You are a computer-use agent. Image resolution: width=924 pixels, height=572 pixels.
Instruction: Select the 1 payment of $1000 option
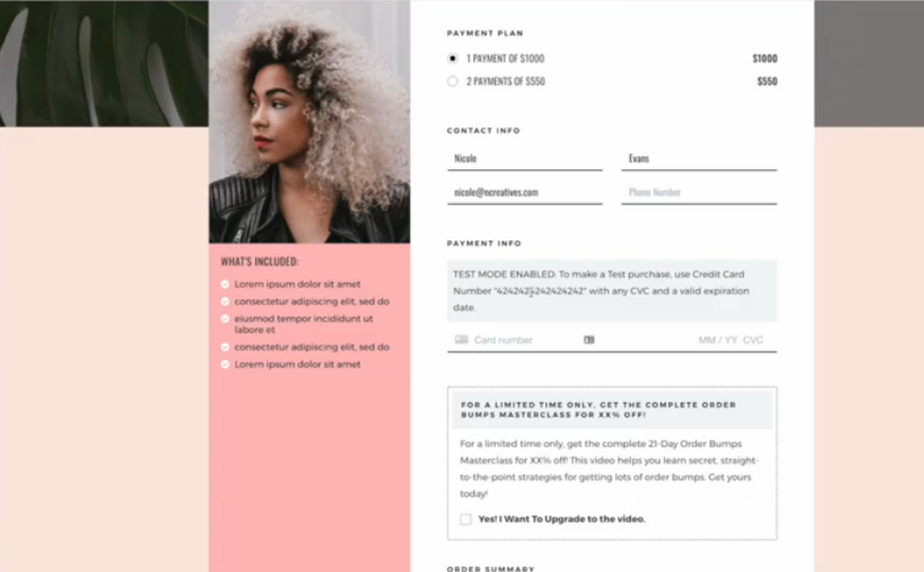453,58
